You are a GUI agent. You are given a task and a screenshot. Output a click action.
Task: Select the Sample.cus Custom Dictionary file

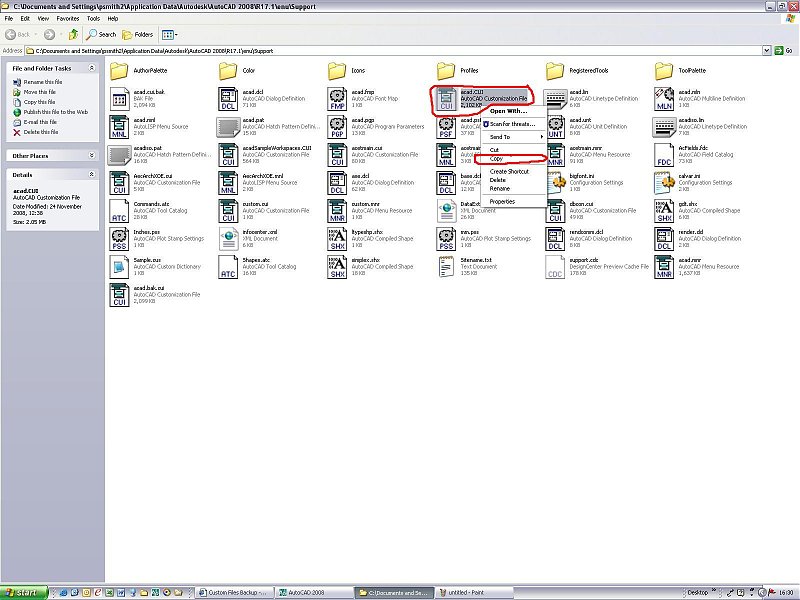[x=155, y=267]
